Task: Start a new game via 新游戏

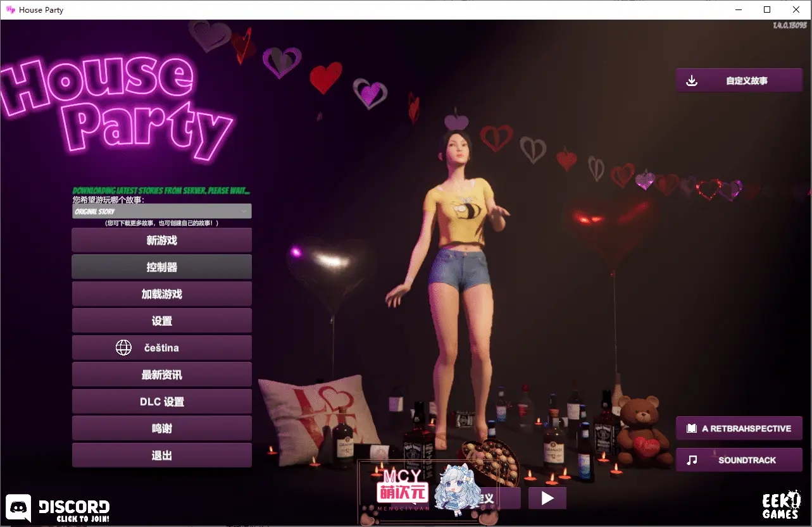Action: pyautogui.click(x=162, y=240)
